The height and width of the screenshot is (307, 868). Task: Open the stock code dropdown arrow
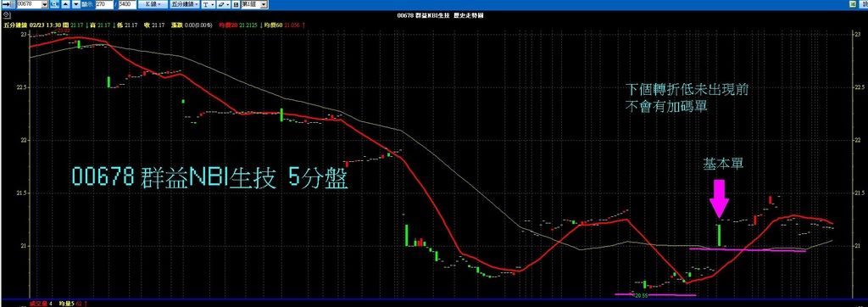pyautogui.click(x=44, y=4)
